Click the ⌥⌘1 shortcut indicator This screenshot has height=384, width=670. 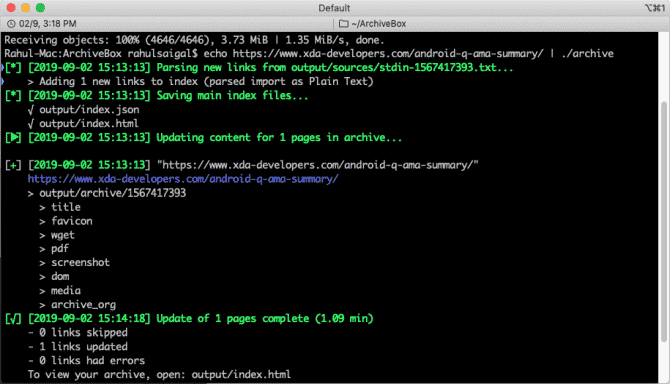655,8
